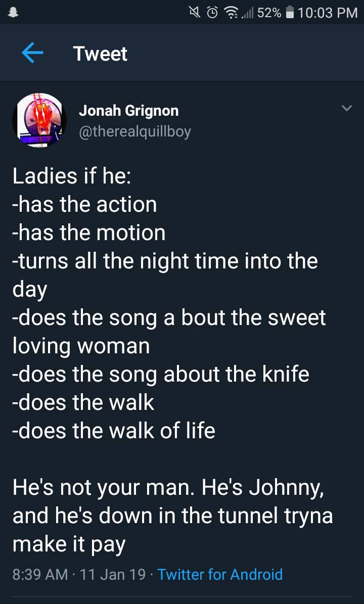The height and width of the screenshot is (604, 364).
Task: Click the "He's not your man" closing paragraph
Action: [172, 516]
